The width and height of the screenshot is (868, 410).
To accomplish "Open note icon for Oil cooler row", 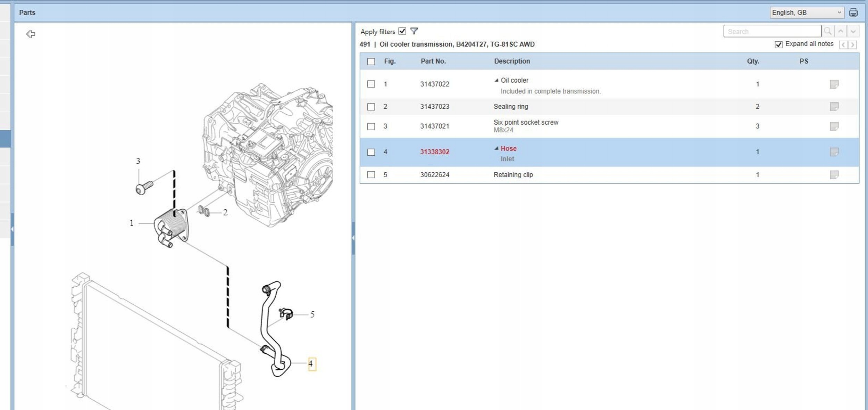I will click(834, 84).
